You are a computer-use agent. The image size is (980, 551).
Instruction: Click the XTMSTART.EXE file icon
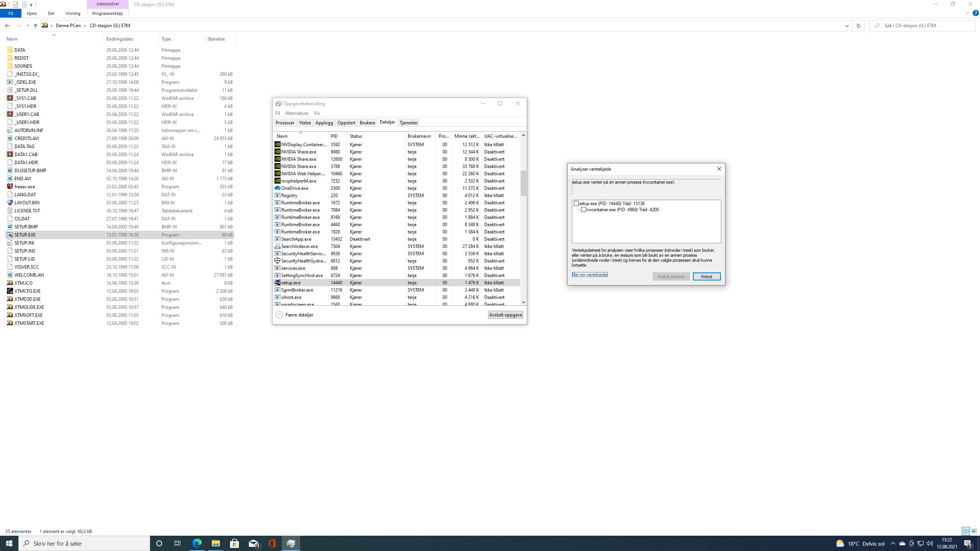click(x=10, y=323)
